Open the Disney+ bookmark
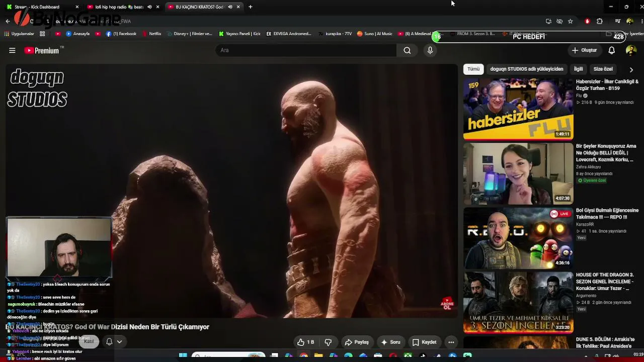The image size is (644, 362). click(189, 34)
